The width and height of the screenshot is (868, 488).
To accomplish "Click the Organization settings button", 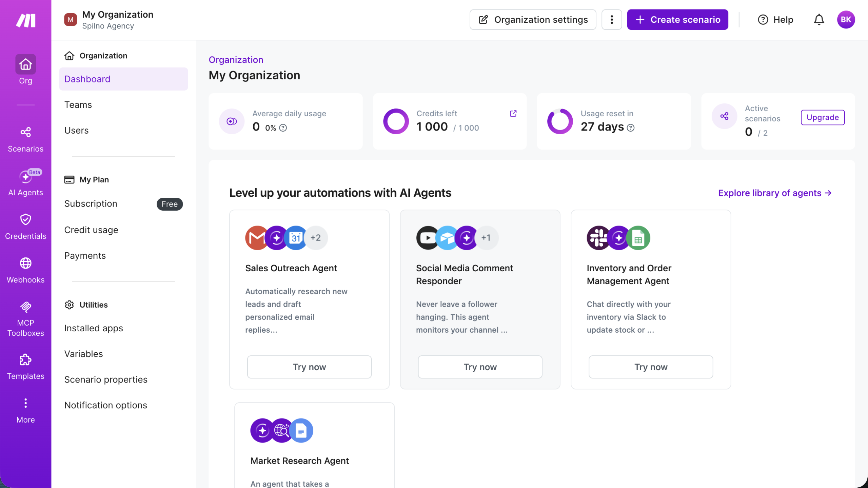I will tap(533, 20).
